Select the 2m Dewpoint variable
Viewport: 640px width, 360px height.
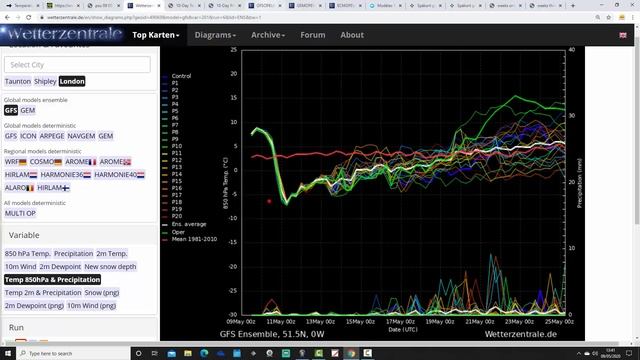(60, 267)
